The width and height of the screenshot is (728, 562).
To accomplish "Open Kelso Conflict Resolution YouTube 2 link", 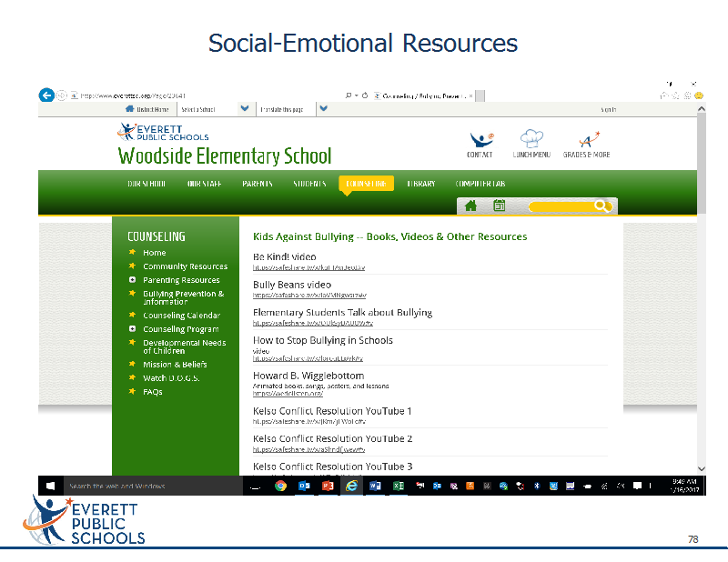I will point(308,449).
